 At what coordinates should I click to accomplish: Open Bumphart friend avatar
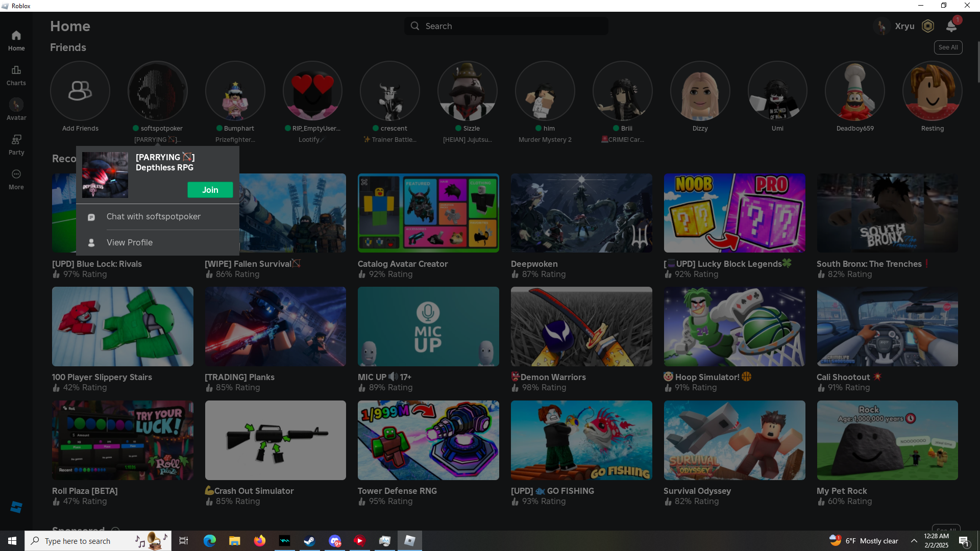tap(235, 91)
